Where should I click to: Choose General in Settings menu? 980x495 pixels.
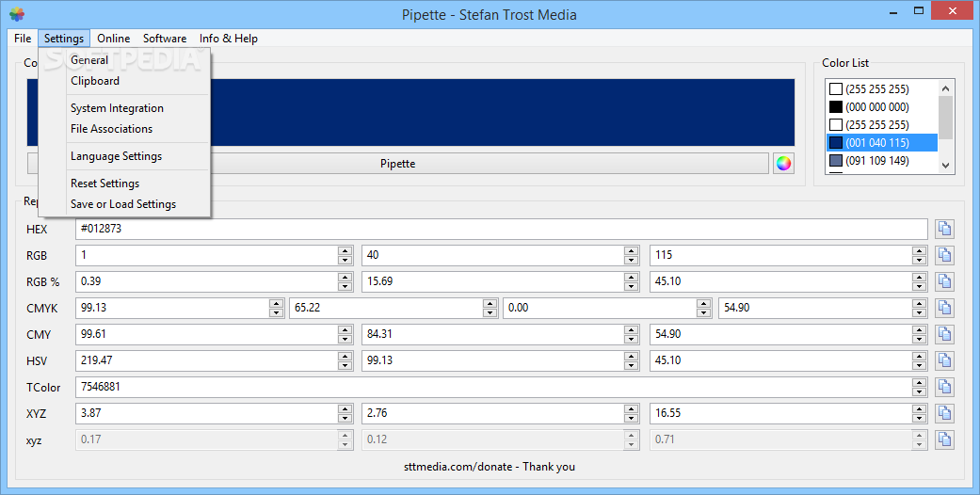[124, 60]
